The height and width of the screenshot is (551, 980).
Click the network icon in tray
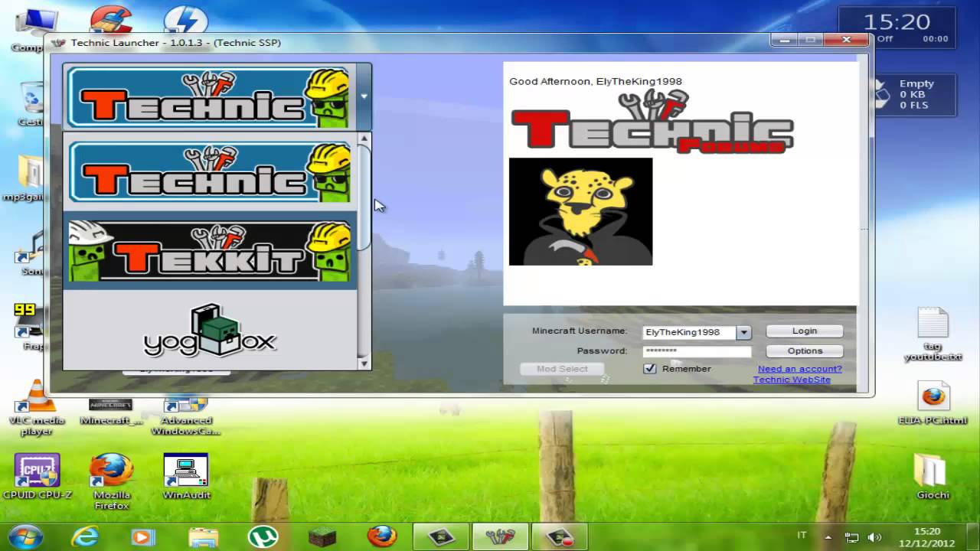pyautogui.click(x=851, y=537)
